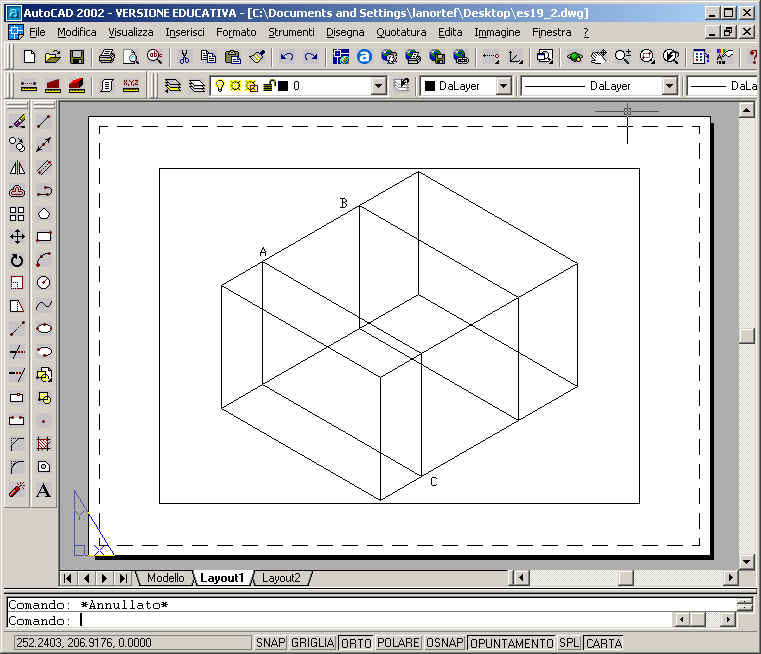Activate Zoom Realtime magnifier icon

[x=623, y=57]
